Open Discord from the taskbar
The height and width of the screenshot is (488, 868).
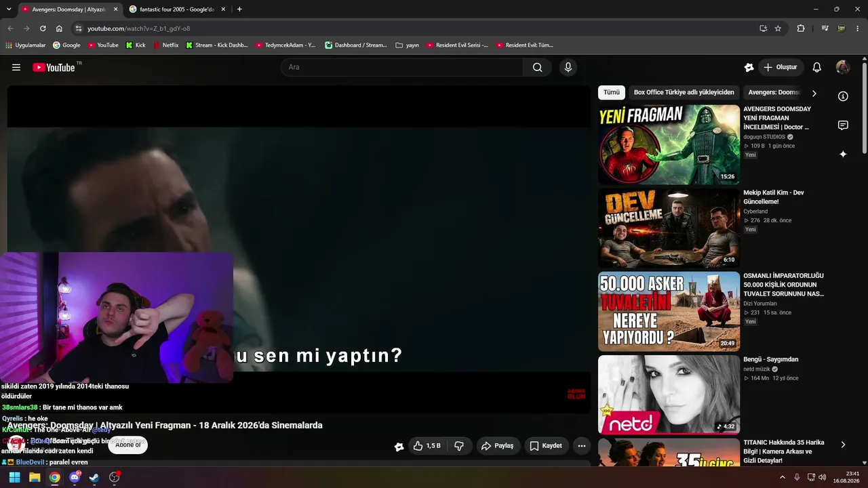75,477
